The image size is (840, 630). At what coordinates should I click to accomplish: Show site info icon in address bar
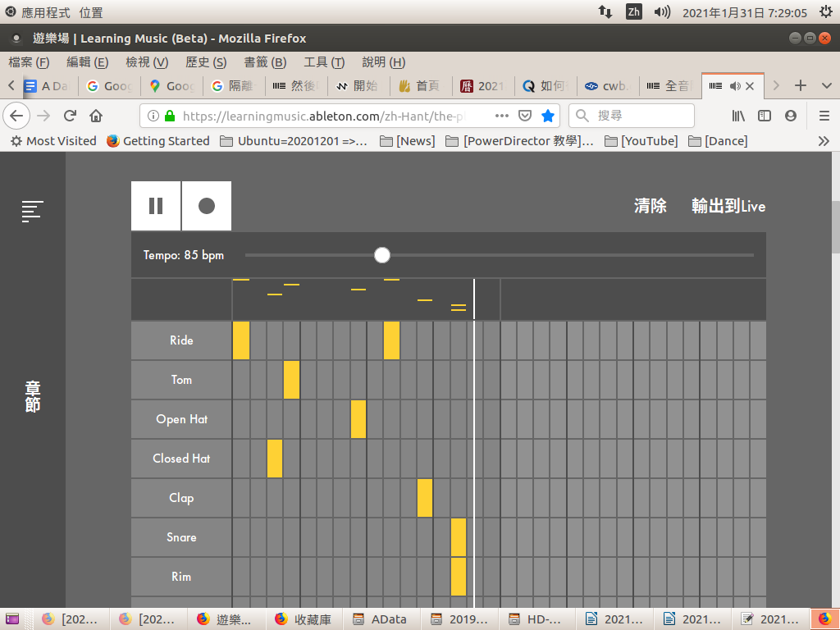pos(153,116)
